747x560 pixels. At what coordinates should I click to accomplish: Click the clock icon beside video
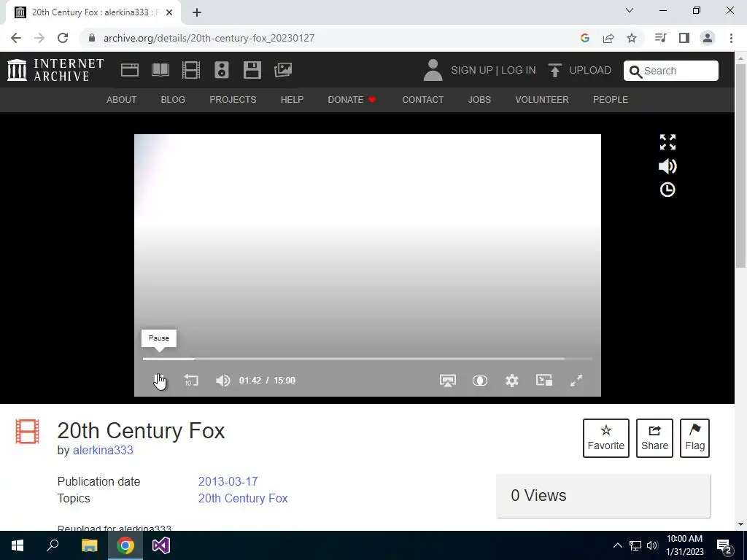click(667, 190)
